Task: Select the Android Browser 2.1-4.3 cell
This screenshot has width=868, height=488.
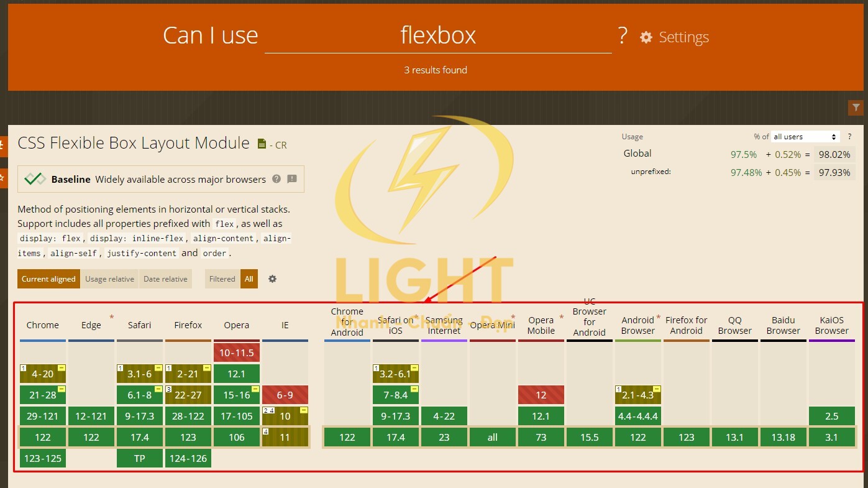Action: coord(638,395)
